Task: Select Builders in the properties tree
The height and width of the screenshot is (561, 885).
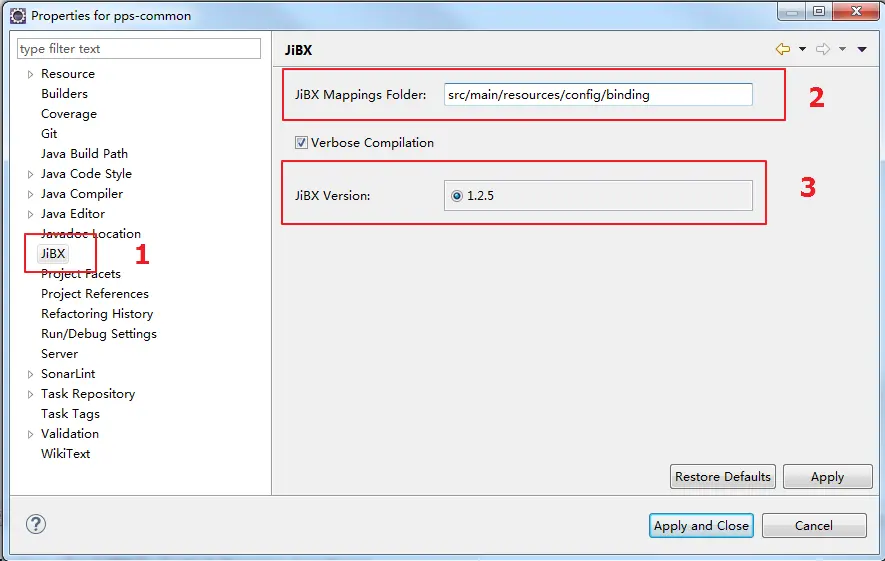Action: pos(64,94)
